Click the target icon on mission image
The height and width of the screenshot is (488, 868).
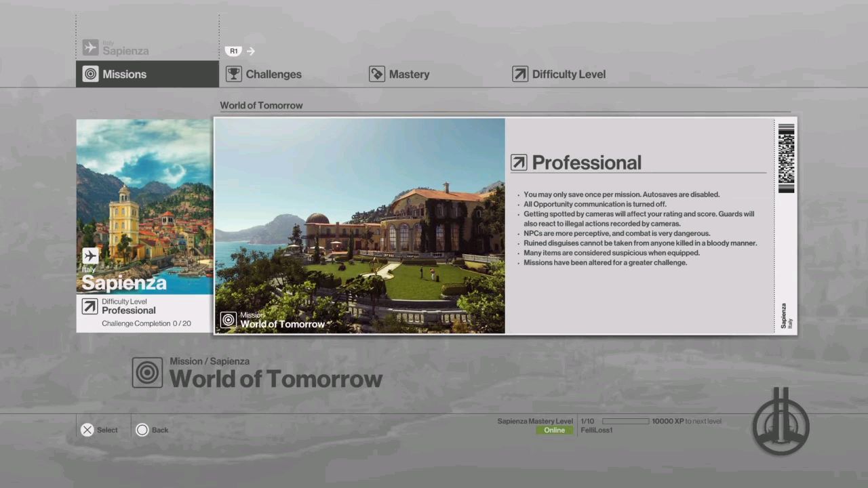[x=229, y=320]
